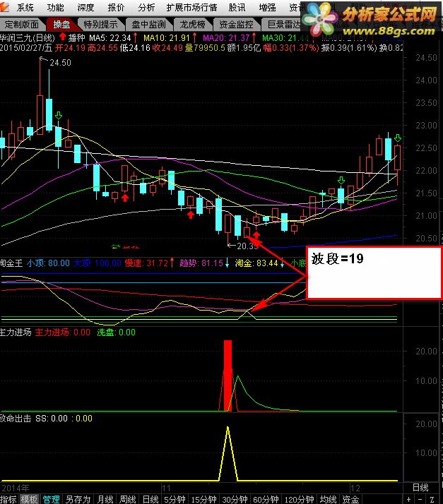Click the red up arrow beside 播种
Image resolution: width=443 pixels, height=504 pixels.
[x=63, y=37]
